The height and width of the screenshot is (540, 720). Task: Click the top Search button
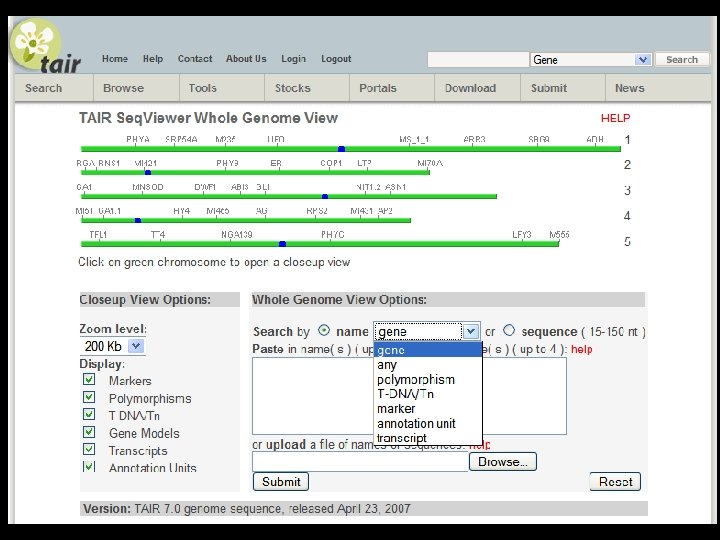(x=682, y=60)
